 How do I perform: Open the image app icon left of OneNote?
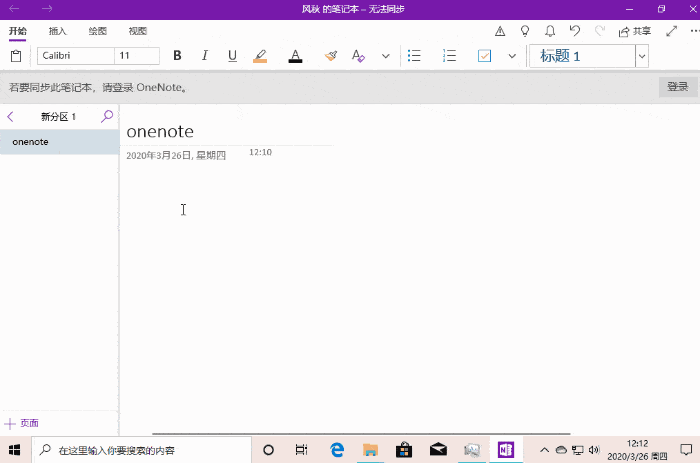tap(472, 450)
